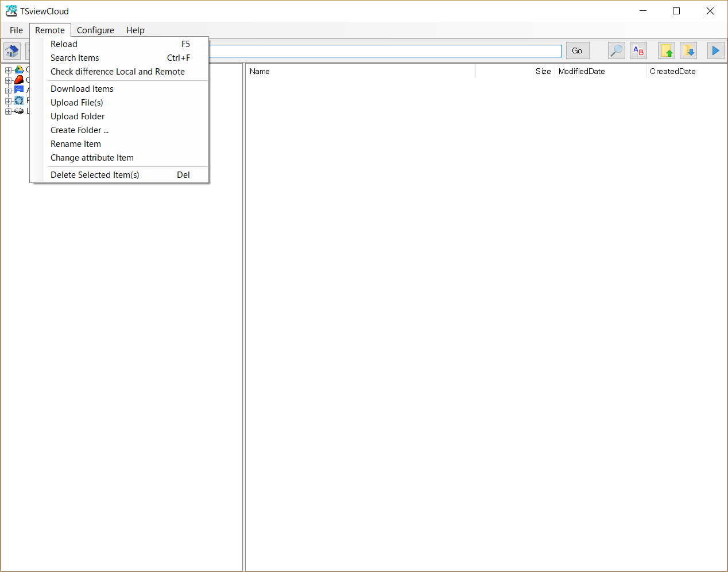Open search with the magnifying glass icon

click(616, 51)
